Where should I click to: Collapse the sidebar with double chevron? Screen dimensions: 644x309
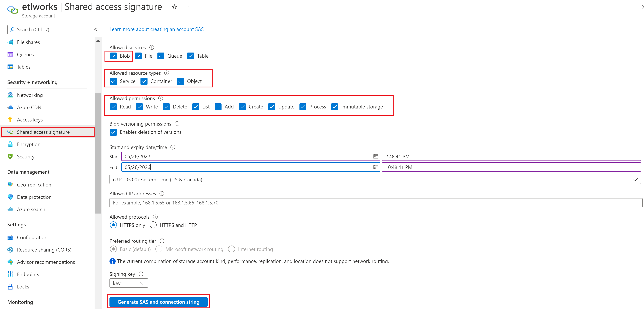coord(95,30)
